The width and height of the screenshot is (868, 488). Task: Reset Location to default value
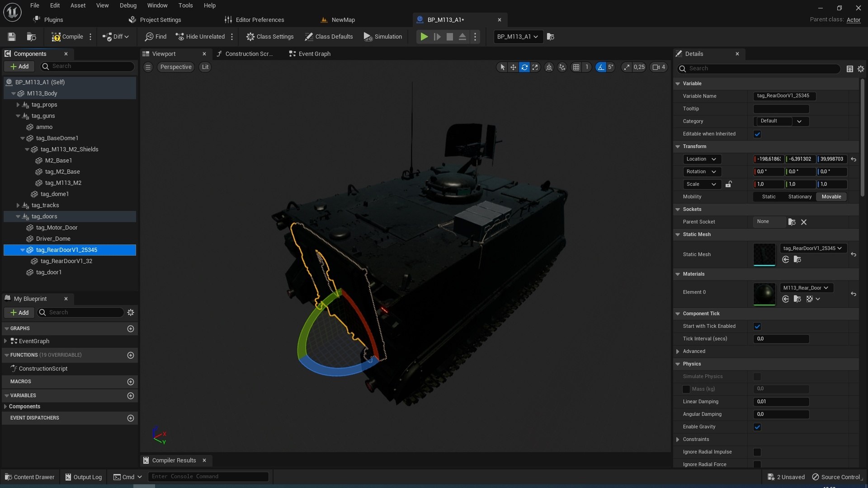(x=854, y=159)
